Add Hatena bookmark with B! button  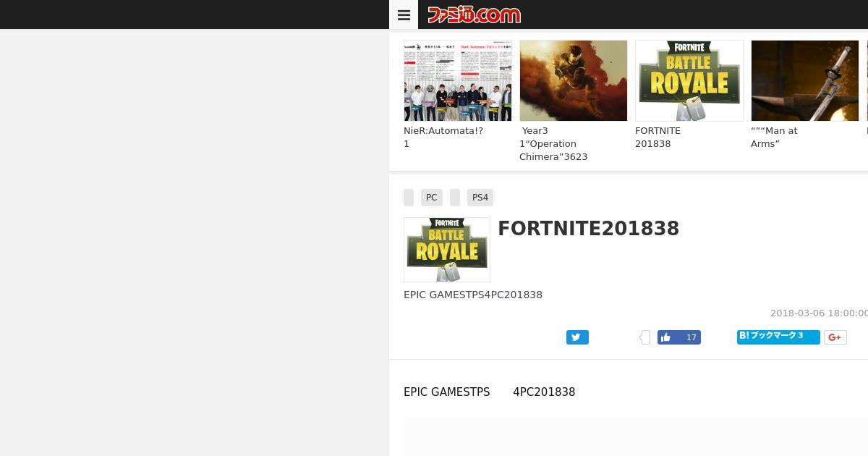point(778,337)
